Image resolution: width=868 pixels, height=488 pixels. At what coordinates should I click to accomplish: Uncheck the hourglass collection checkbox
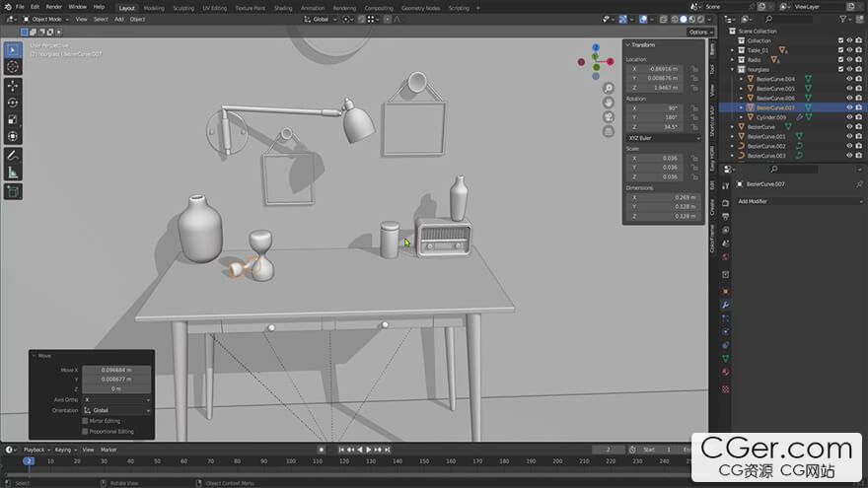point(840,69)
